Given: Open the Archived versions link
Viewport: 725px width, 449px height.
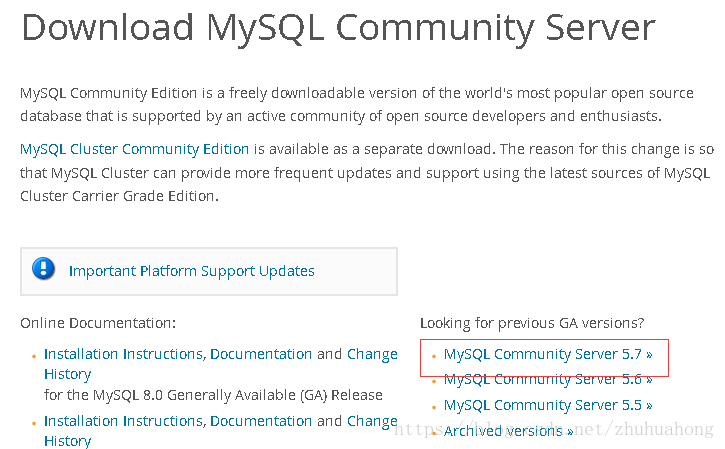Looking at the screenshot, I should 508,431.
